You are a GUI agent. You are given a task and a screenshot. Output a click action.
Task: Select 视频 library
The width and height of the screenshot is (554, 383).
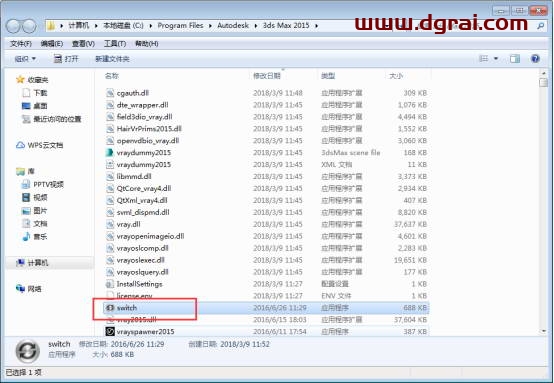tap(40, 198)
